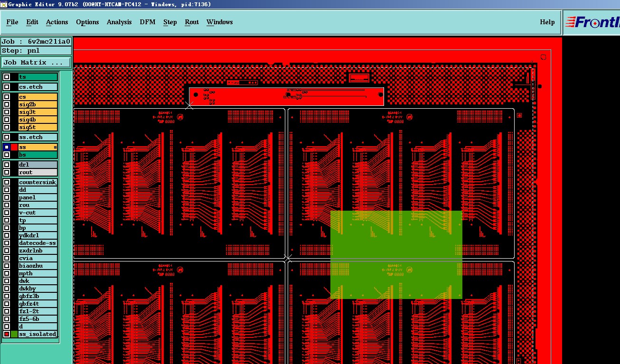
Task: Open the Options menu
Action: pyautogui.click(x=87, y=22)
